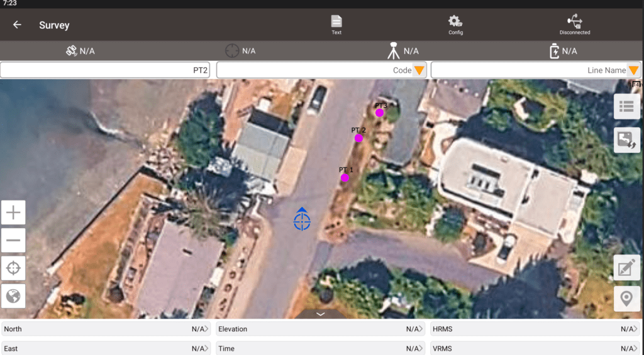Open the East value field
The image size is (644, 355).
(106, 349)
